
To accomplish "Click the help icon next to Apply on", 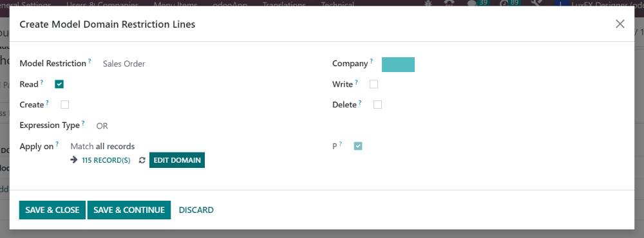I will [57, 143].
